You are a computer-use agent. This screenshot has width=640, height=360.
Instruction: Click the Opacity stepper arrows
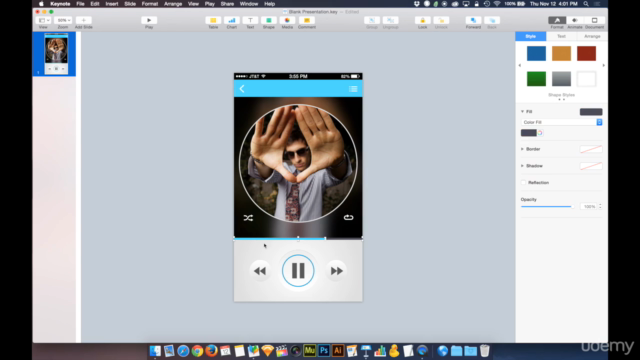[600, 207]
